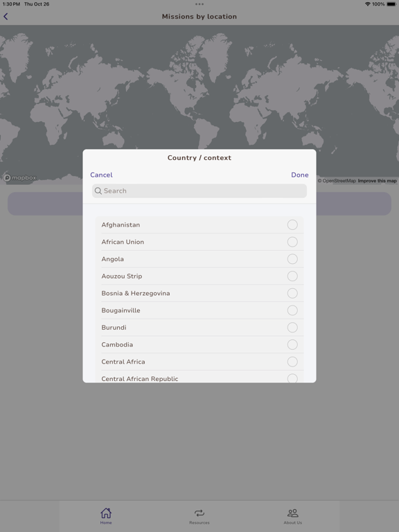Click the Bosnia & Herzegovina text label
The image size is (399, 532).
135,293
